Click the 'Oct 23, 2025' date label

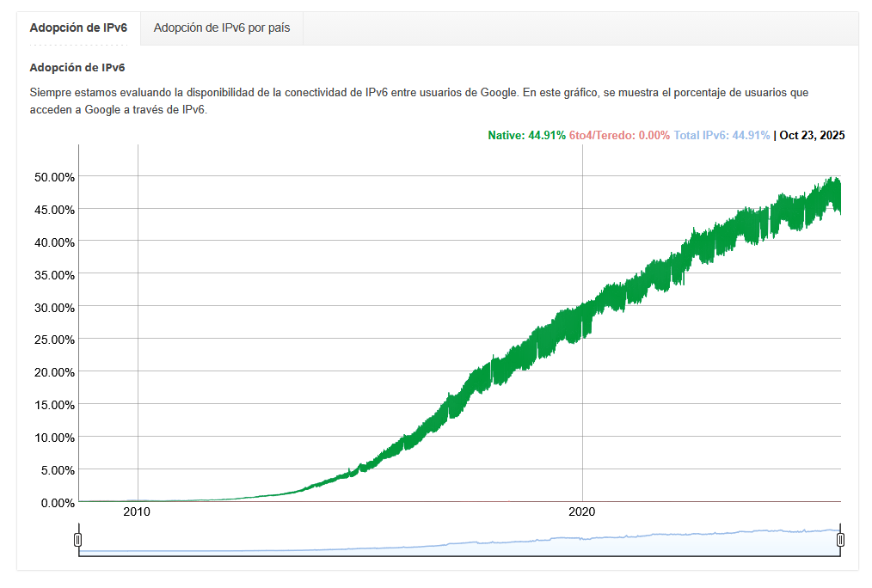click(812, 135)
